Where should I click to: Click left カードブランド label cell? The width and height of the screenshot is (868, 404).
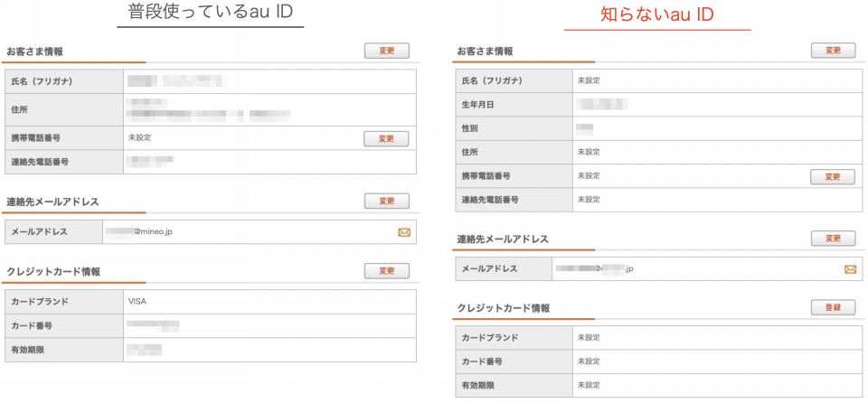click(63, 302)
